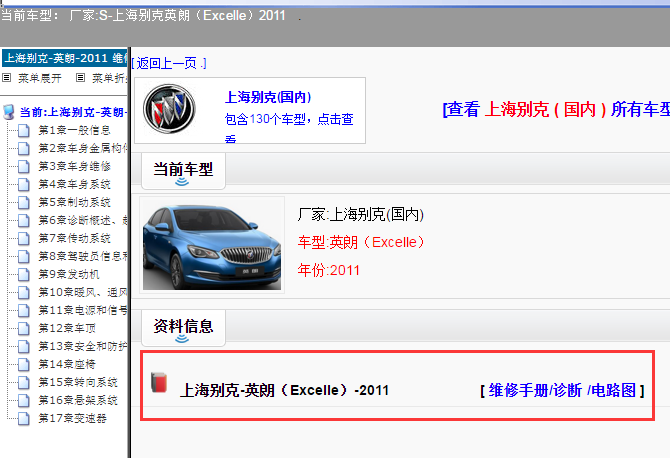The image size is (670, 458).
Task: Click the 菜单展开 expand icon
Action: coord(7,78)
